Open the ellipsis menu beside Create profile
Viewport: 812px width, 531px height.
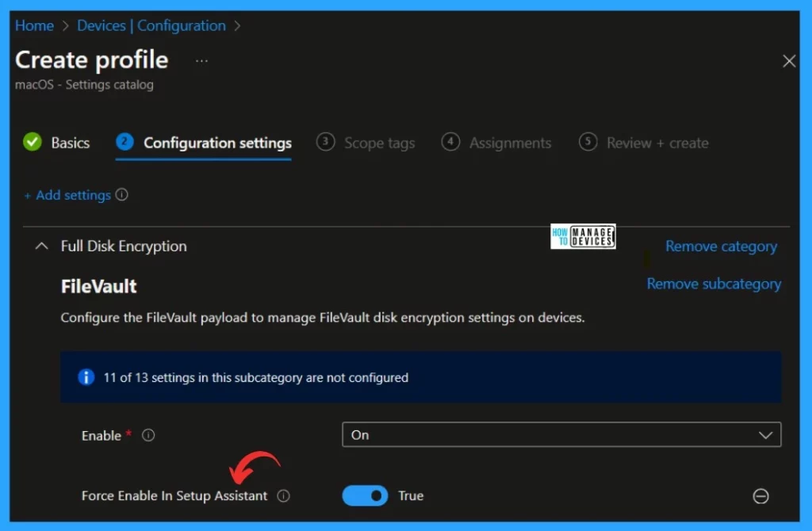tap(201, 61)
